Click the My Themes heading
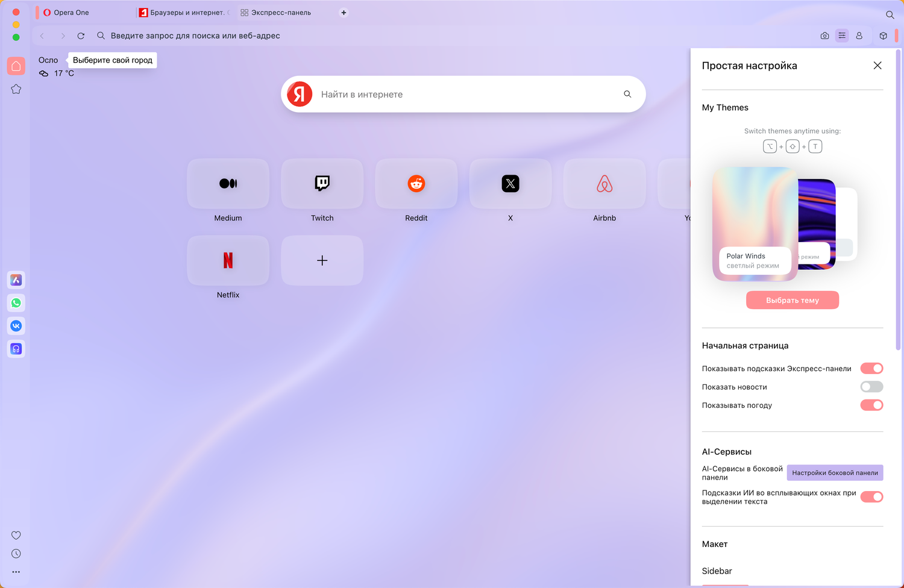 725,107
